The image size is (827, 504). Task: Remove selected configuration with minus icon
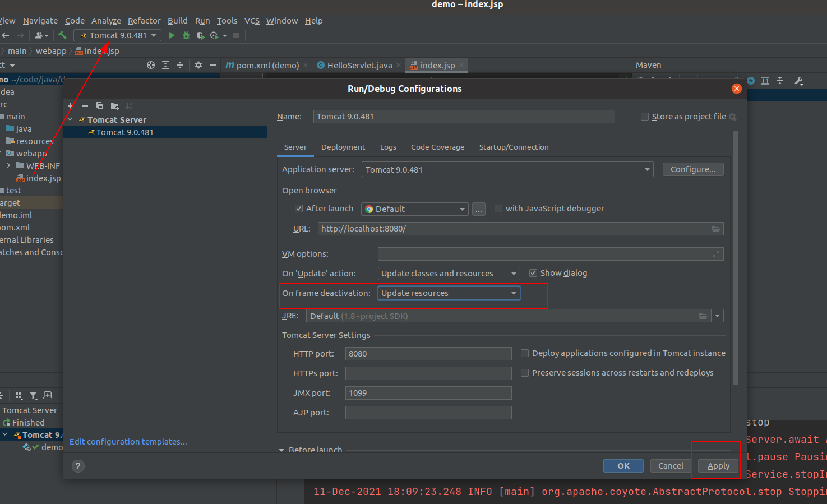tap(85, 105)
